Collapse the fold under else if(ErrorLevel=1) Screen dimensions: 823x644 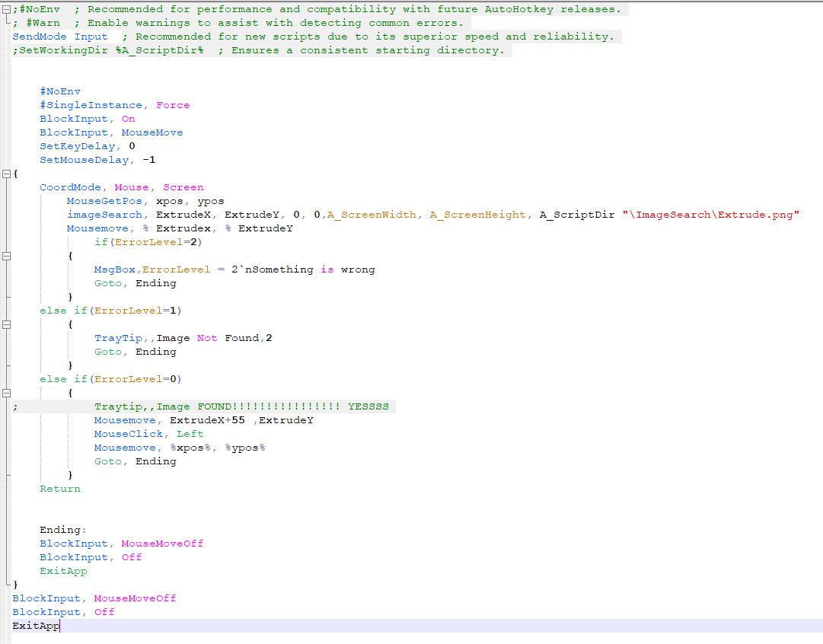click(6, 324)
